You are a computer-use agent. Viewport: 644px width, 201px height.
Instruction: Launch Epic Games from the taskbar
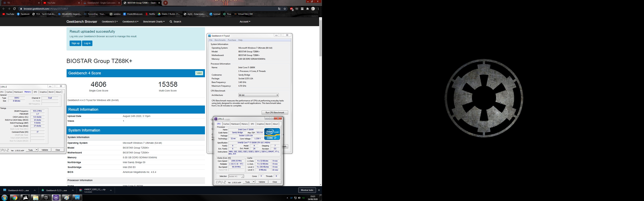click(x=46, y=198)
